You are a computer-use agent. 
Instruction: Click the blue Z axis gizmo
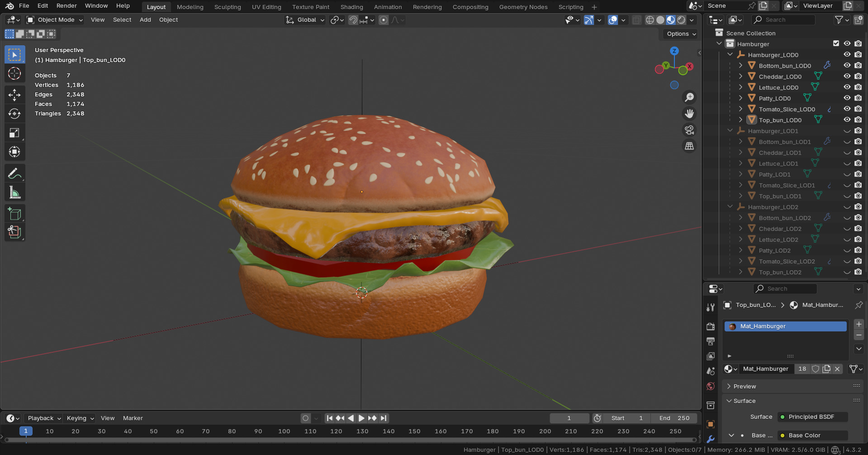pyautogui.click(x=674, y=51)
